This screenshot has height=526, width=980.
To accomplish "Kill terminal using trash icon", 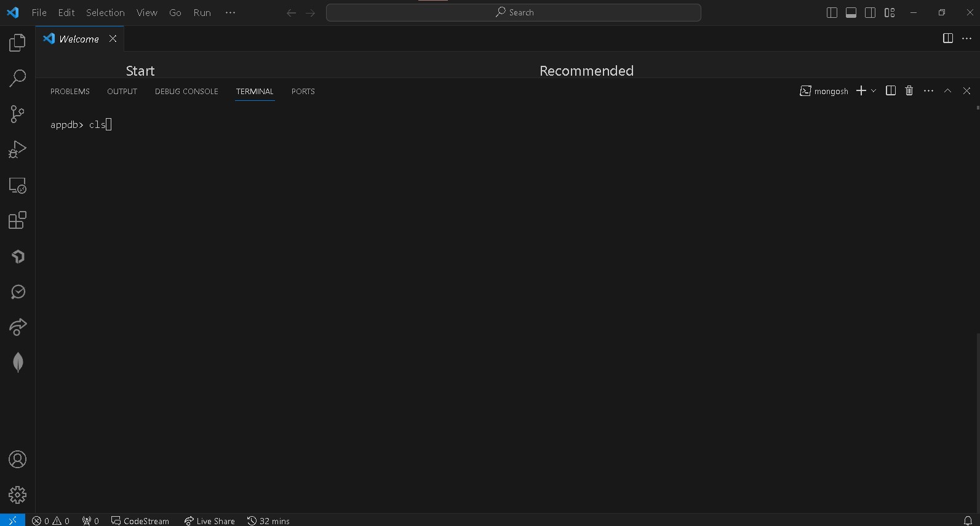I will click(909, 91).
